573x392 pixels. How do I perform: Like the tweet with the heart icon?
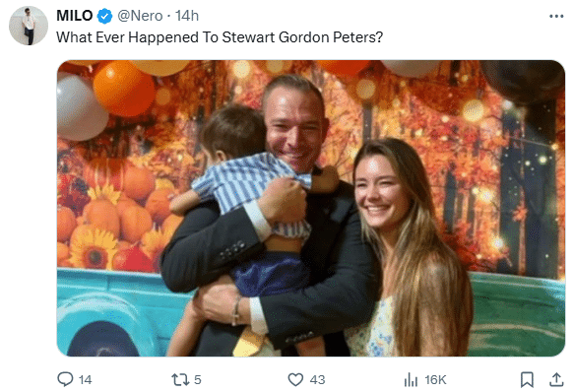click(x=295, y=379)
